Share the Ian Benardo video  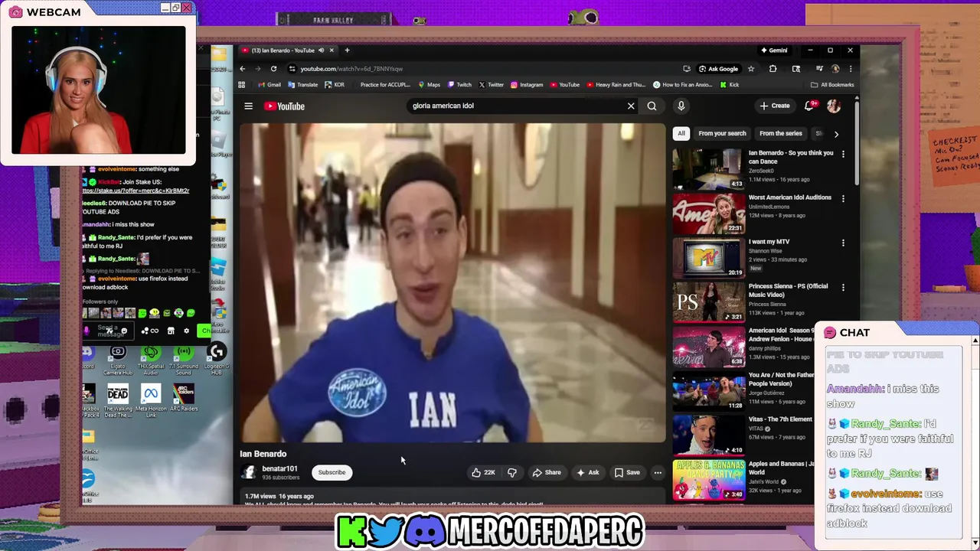click(x=547, y=472)
